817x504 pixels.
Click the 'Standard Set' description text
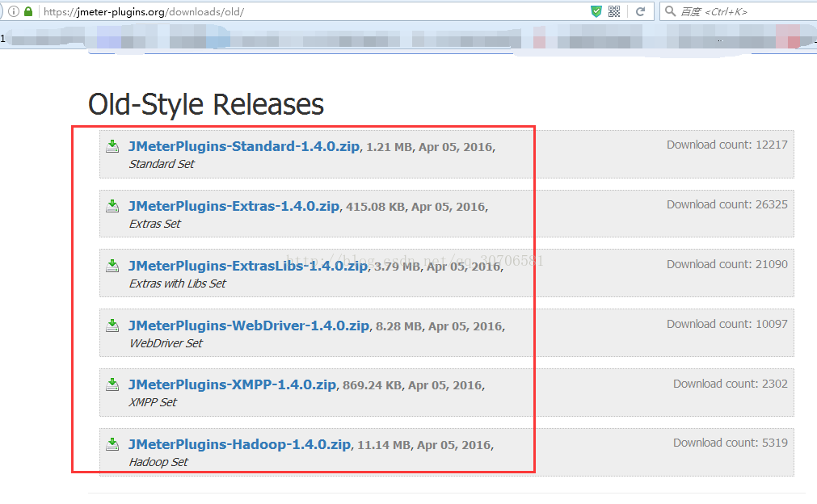(162, 164)
